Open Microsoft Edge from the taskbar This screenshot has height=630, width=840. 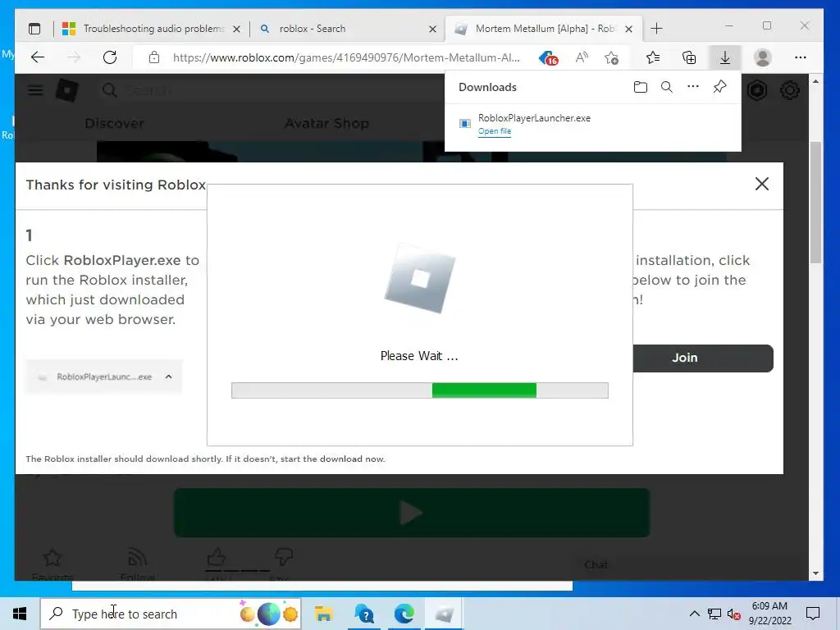coord(404,614)
